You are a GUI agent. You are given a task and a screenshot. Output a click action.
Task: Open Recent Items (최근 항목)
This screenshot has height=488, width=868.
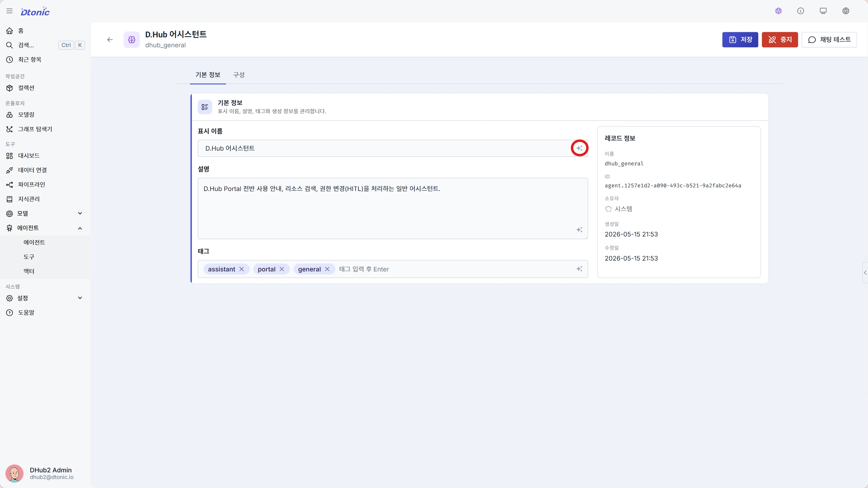pos(45,60)
